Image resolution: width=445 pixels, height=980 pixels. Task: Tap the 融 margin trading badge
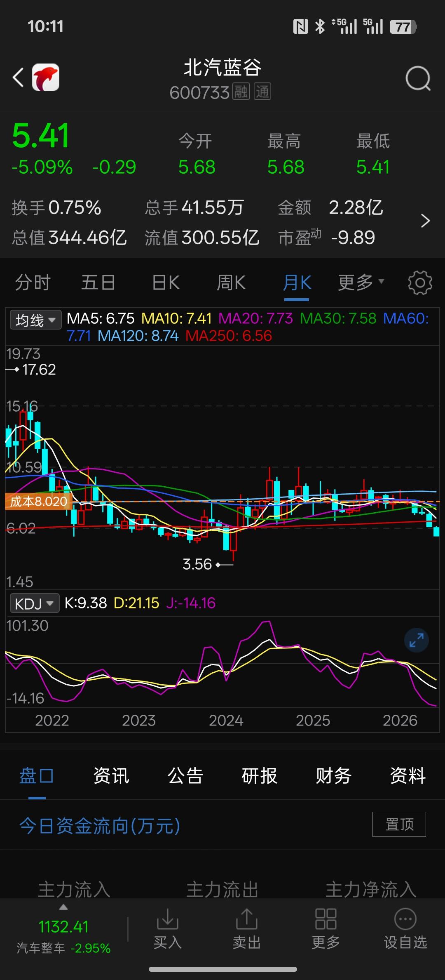[x=241, y=92]
